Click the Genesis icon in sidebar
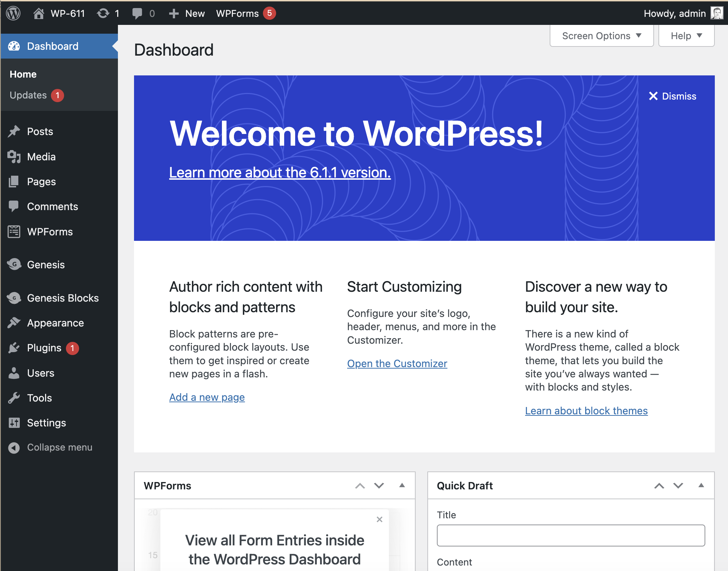The width and height of the screenshot is (728, 571). [x=14, y=265]
